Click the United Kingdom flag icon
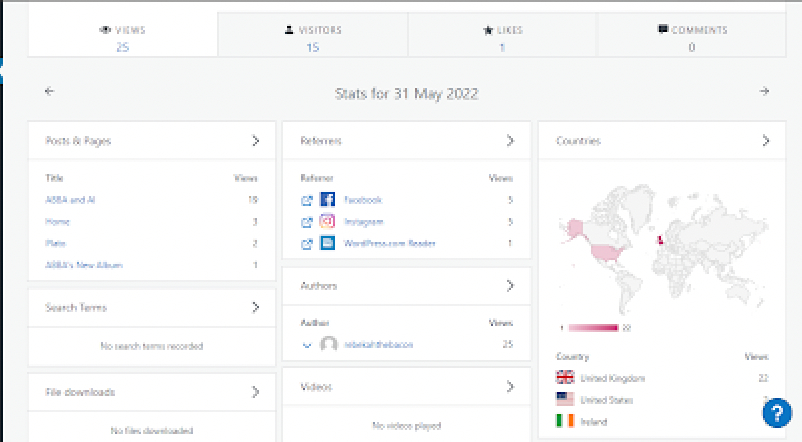 (x=565, y=377)
